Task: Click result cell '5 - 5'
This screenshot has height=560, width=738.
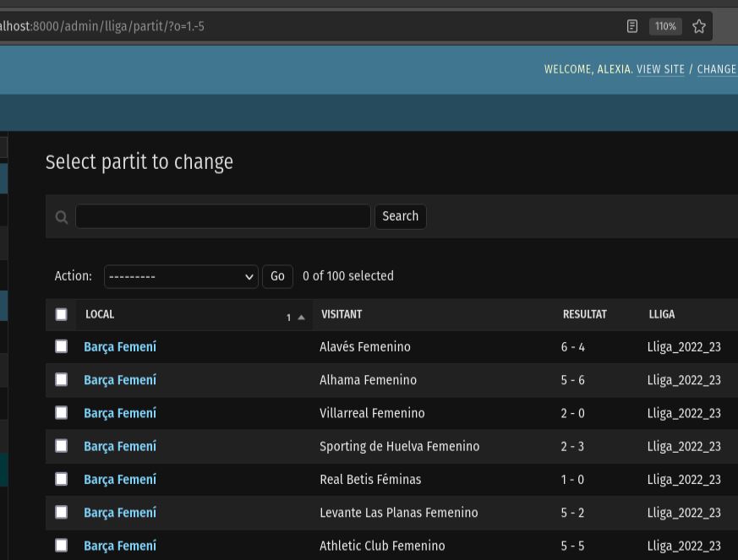Action: click(x=573, y=546)
